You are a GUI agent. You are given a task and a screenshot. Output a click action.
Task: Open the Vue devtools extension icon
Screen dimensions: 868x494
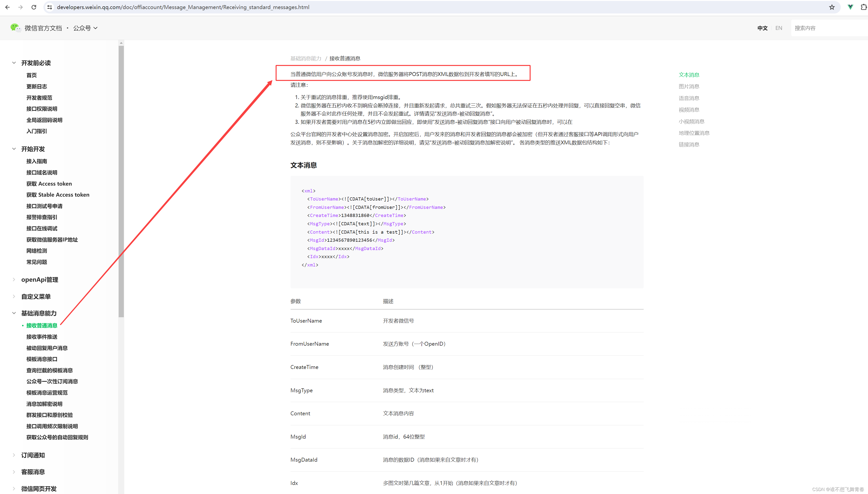click(850, 7)
